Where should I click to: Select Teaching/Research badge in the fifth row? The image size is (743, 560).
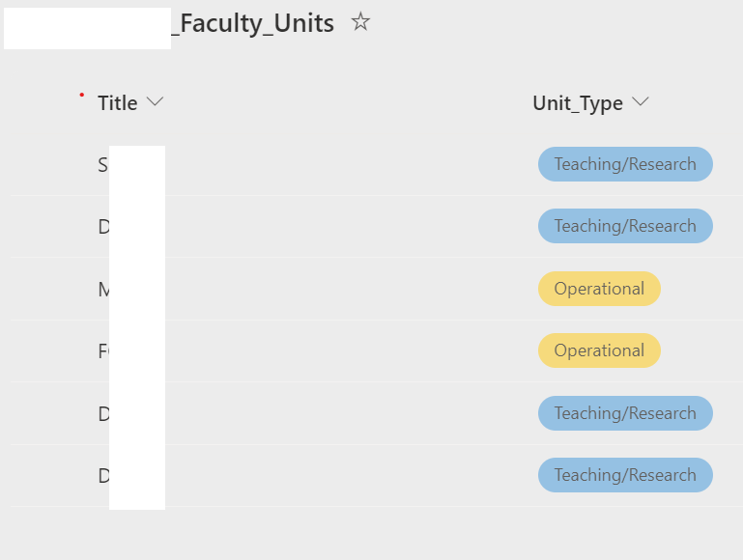tap(625, 413)
